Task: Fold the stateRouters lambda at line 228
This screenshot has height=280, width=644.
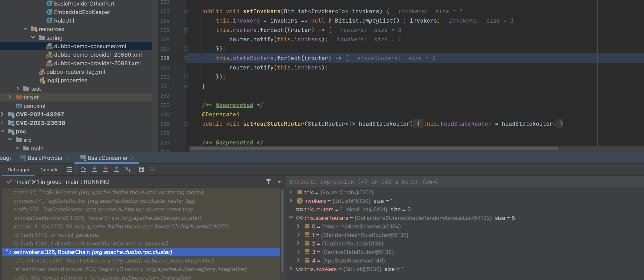Action: click(186, 58)
